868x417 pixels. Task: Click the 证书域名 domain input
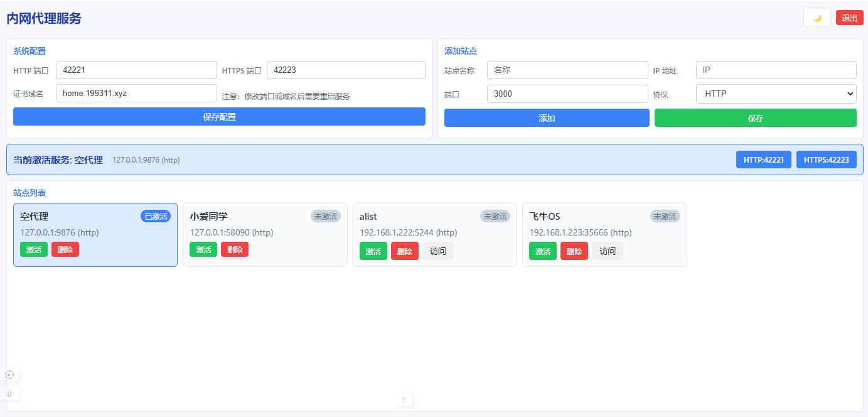(136, 94)
